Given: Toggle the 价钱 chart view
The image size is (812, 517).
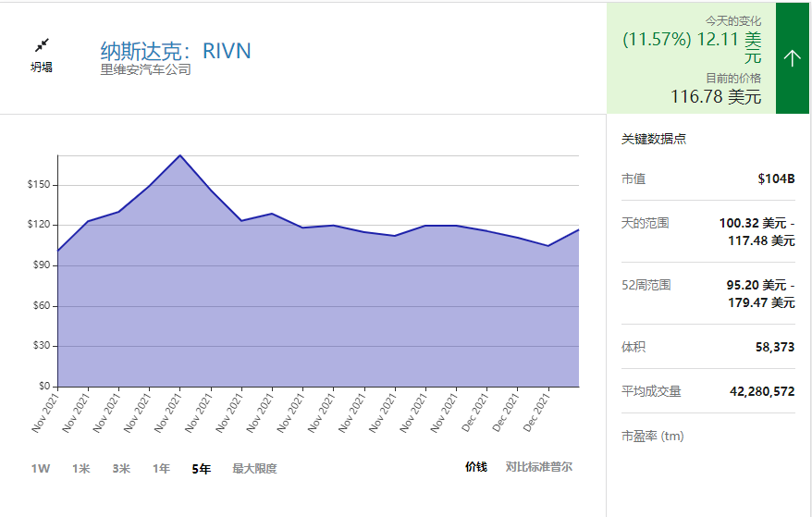Looking at the screenshot, I should [x=475, y=466].
